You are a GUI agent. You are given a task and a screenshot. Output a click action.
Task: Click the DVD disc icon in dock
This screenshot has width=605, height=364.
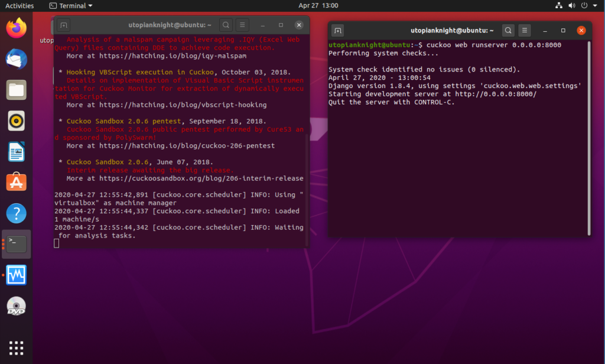(x=16, y=306)
